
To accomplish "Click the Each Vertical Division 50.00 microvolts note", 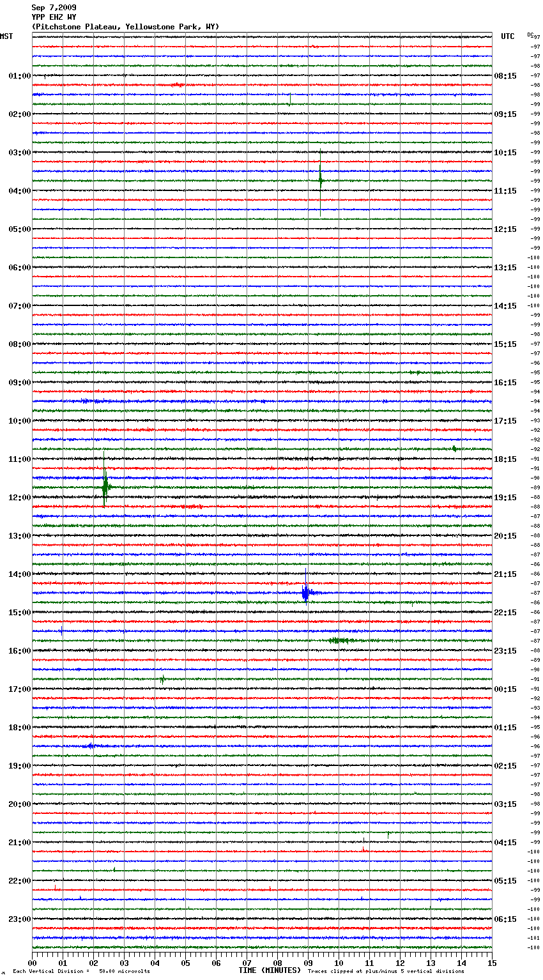I will 82,972.
